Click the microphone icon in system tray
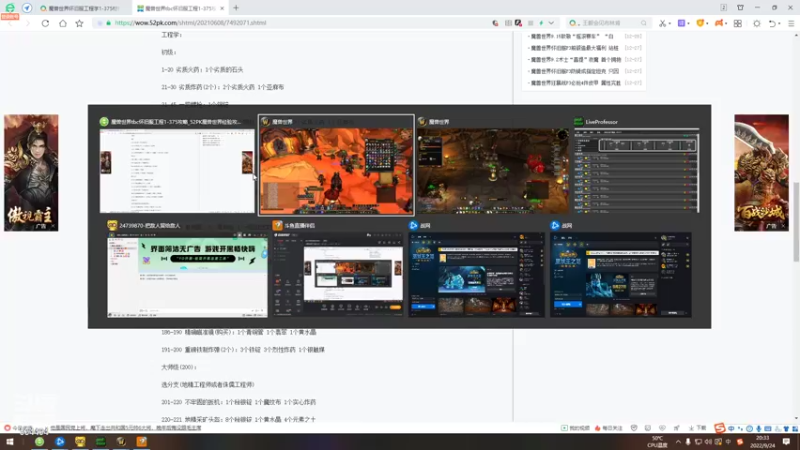The image size is (800, 450). [x=688, y=442]
